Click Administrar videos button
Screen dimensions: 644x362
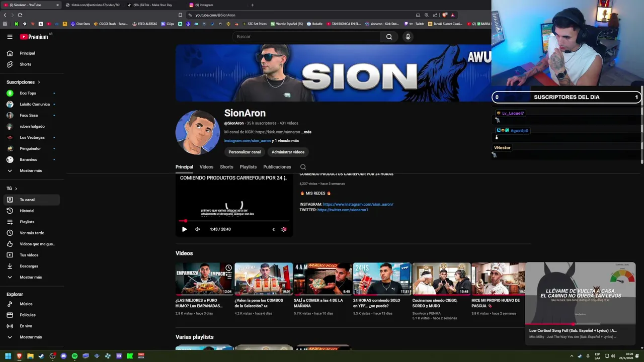pos(288,152)
